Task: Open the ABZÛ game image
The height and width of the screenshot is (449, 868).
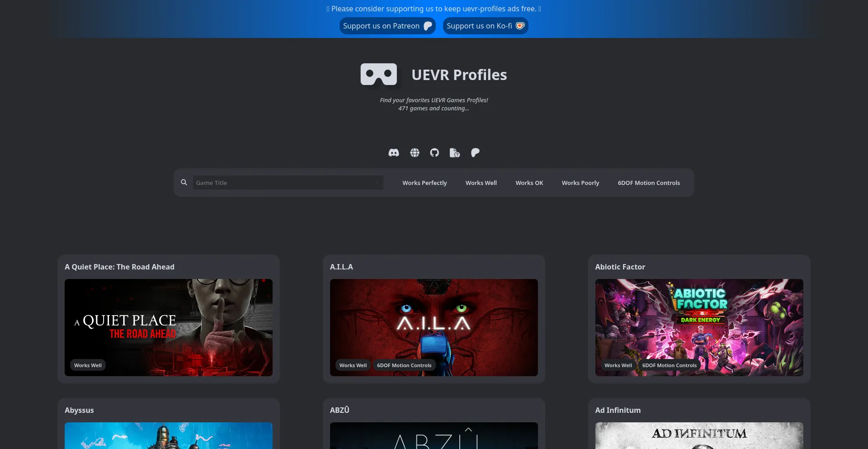Action: click(434, 435)
